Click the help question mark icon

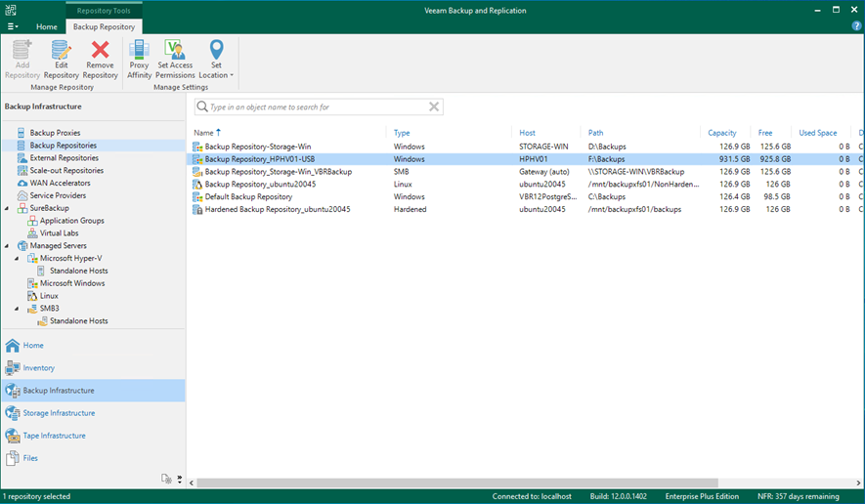pos(856,26)
